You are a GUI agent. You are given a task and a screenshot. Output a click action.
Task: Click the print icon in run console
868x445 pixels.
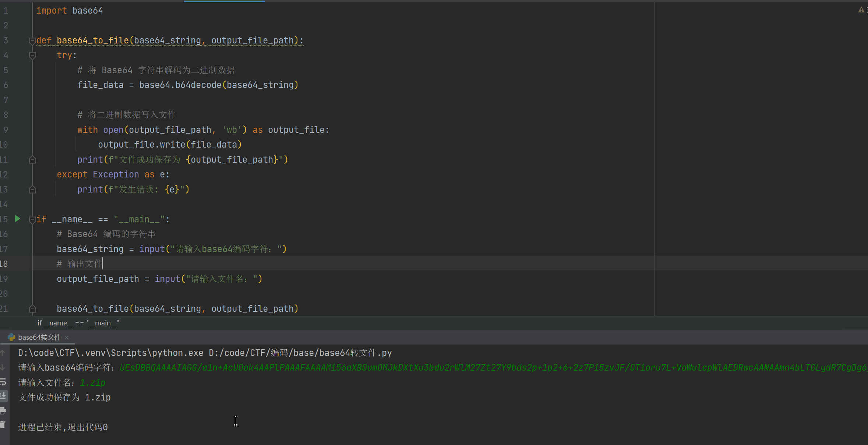[x=3, y=410]
